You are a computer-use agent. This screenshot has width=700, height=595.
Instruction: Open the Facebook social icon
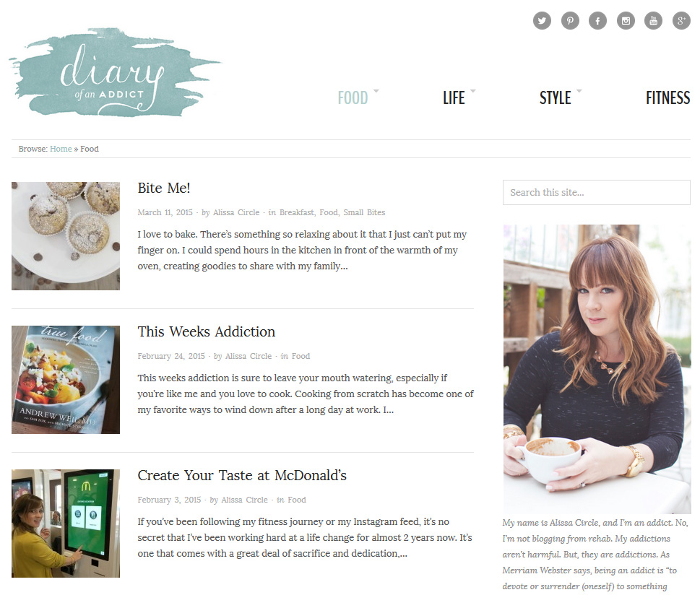tap(597, 20)
